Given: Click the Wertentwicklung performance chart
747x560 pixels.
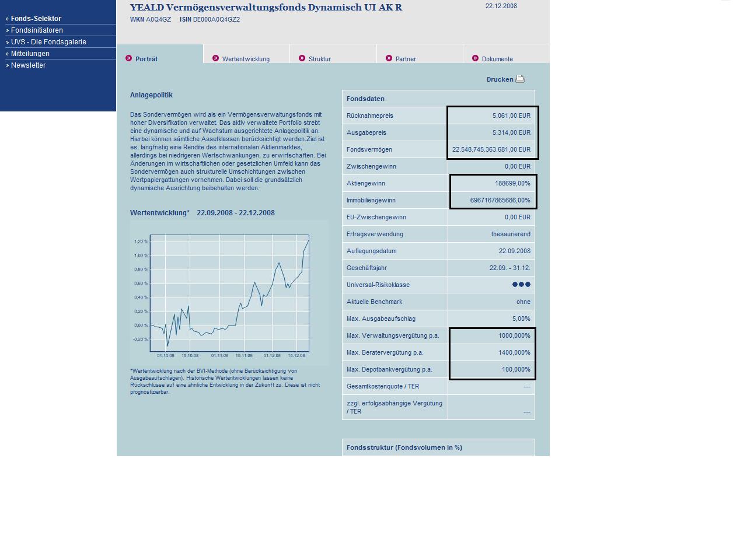Looking at the screenshot, I should pos(229,293).
